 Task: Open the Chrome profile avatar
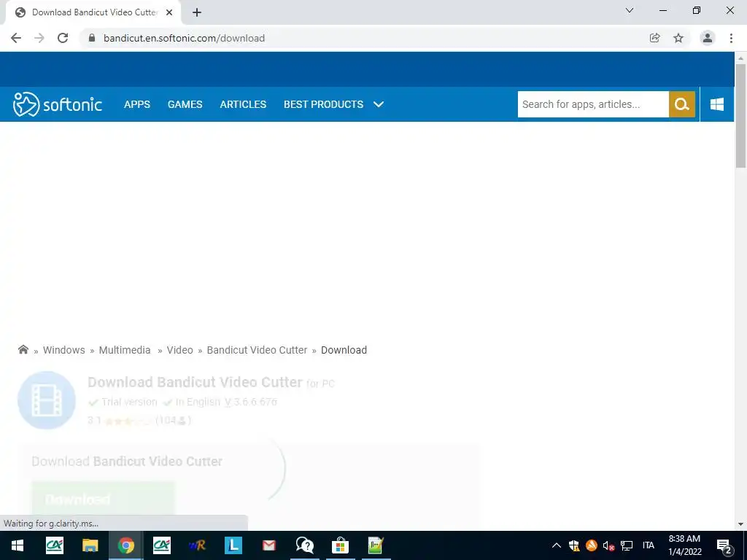click(708, 38)
